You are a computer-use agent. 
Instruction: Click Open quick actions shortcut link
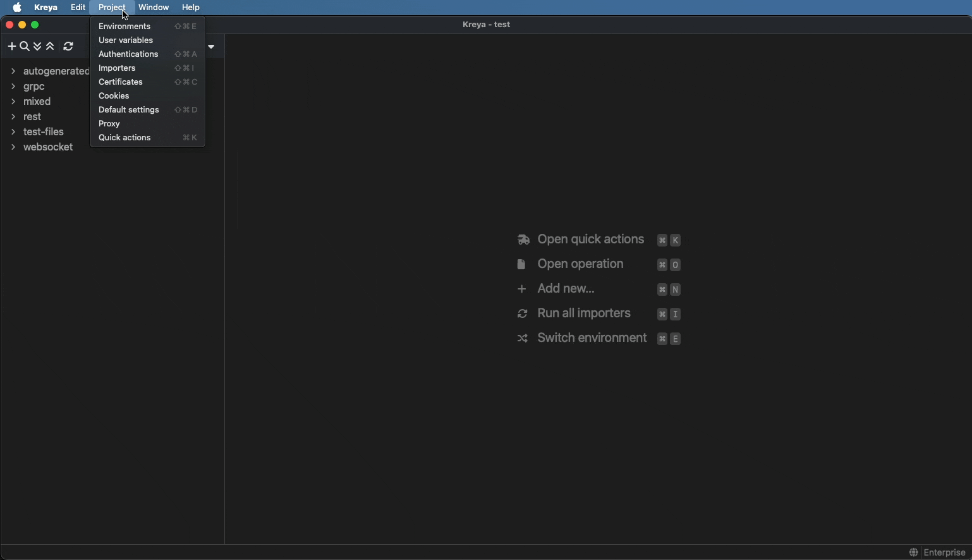click(x=590, y=240)
